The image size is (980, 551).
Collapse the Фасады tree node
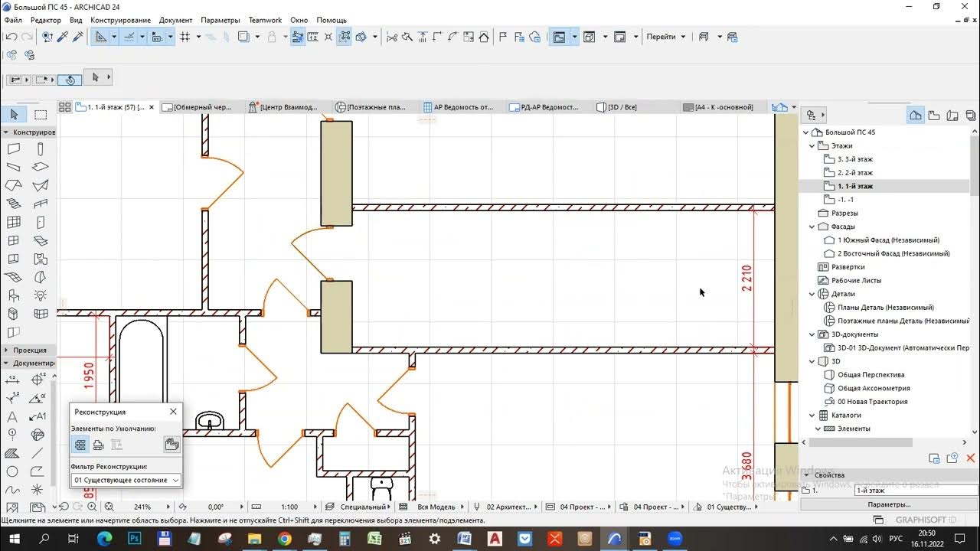point(812,227)
